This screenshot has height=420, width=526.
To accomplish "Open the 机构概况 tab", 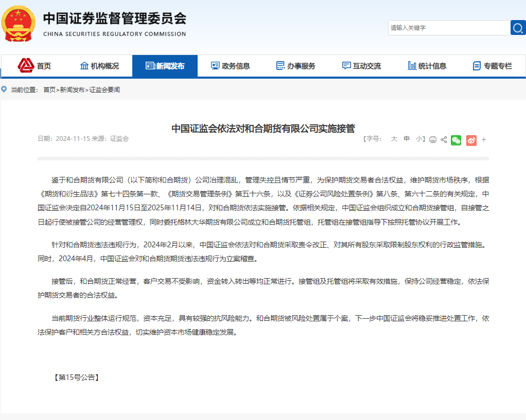I will pyautogui.click(x=100, y=66).
